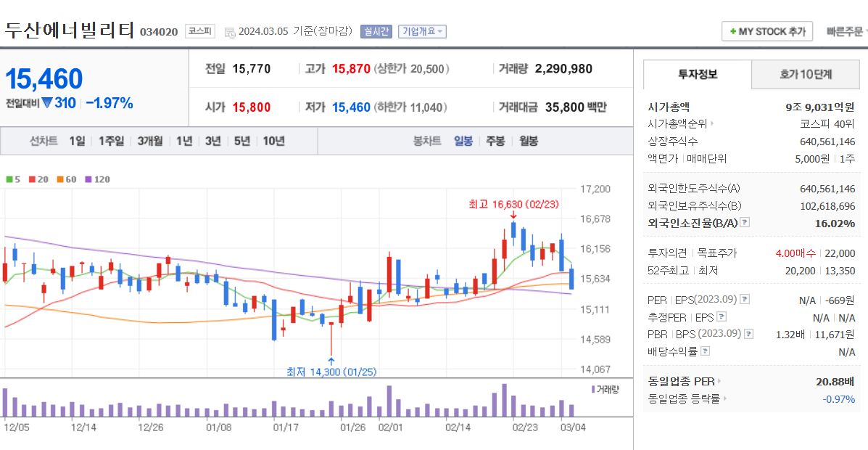Screen dimensions: 868x450
Task: Click the 52주최고 value 20,200
Action: (x=801, y=271)
